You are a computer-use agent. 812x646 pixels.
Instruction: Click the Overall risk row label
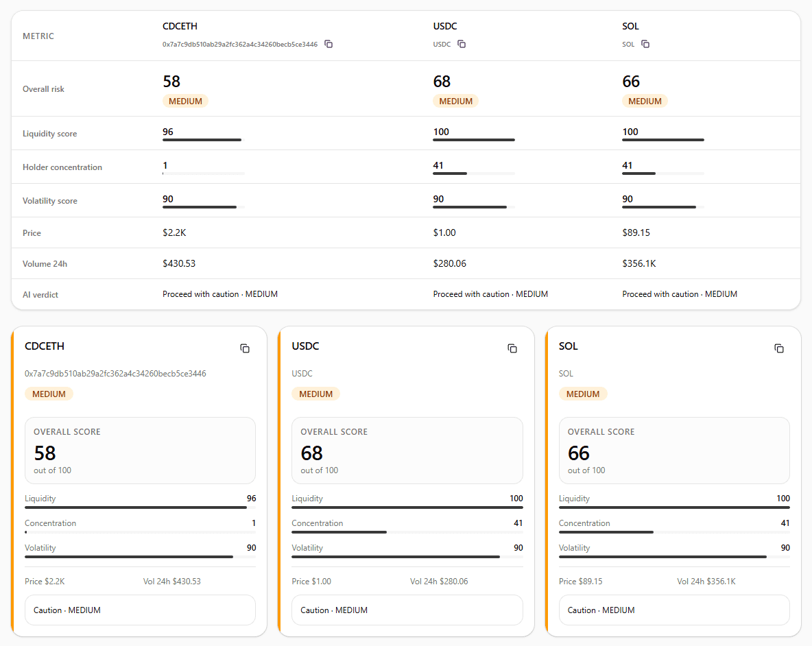(x=43, y=89)
